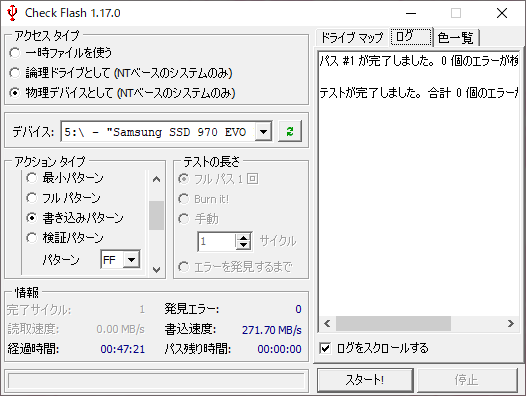Switch to ログ tab

pos(411,37)
